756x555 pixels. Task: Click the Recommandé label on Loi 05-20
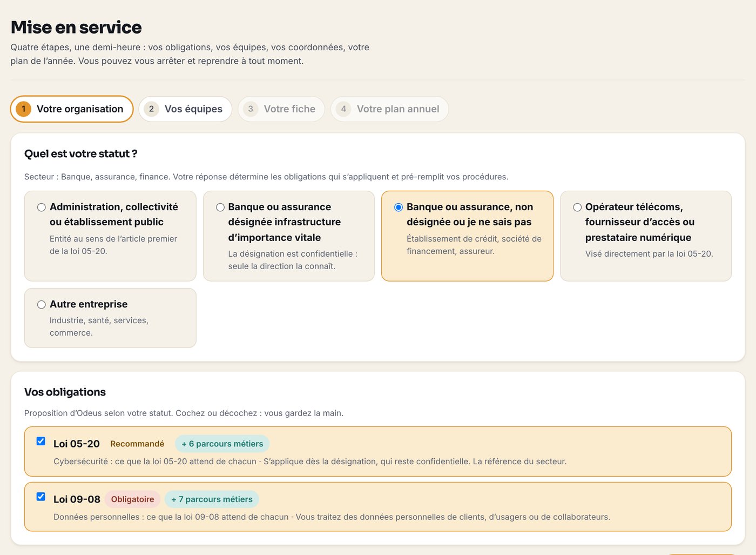(137, 444)
